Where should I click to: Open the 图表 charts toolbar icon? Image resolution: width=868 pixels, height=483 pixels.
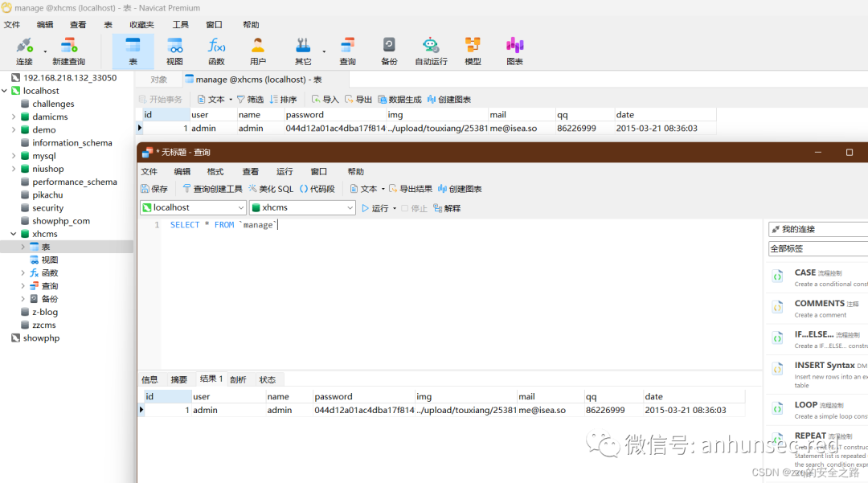(x=515, y=51)
